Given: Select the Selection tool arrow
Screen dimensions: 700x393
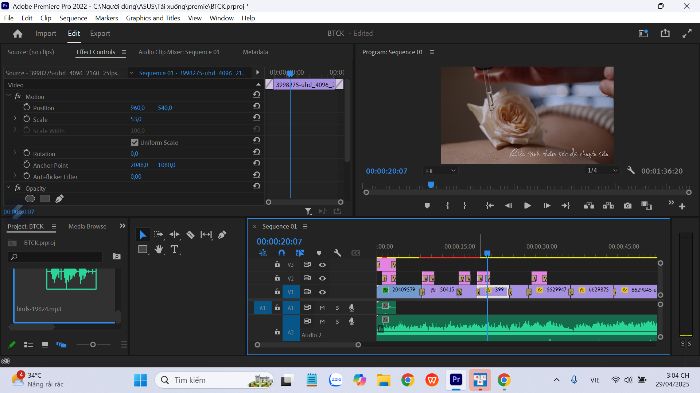Looking at the screenshot, I should [x=142, y=234].
